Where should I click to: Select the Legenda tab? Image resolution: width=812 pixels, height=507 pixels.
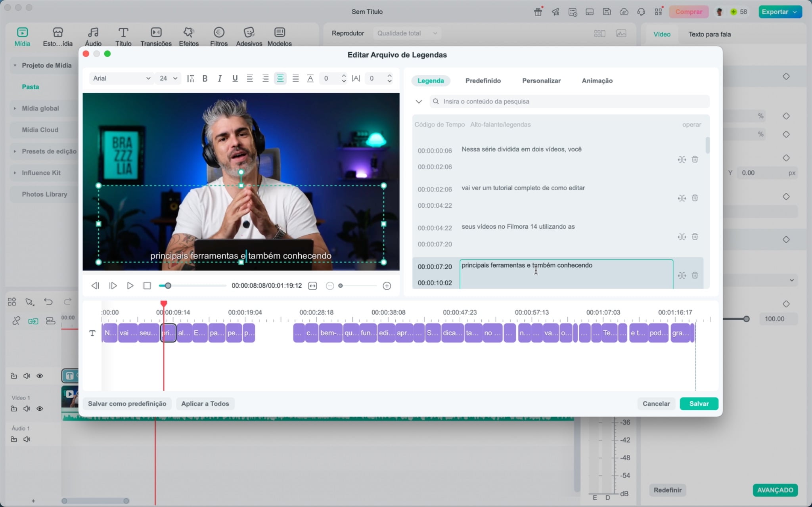point(431,81)
